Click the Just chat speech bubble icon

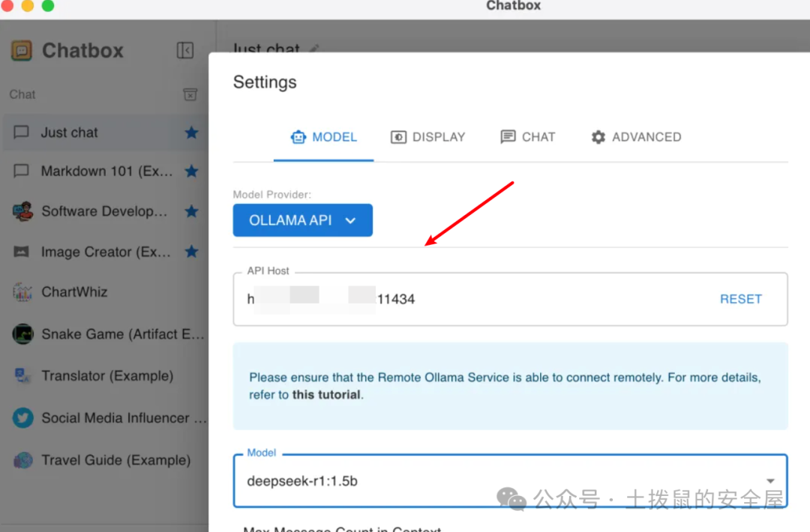21,132
